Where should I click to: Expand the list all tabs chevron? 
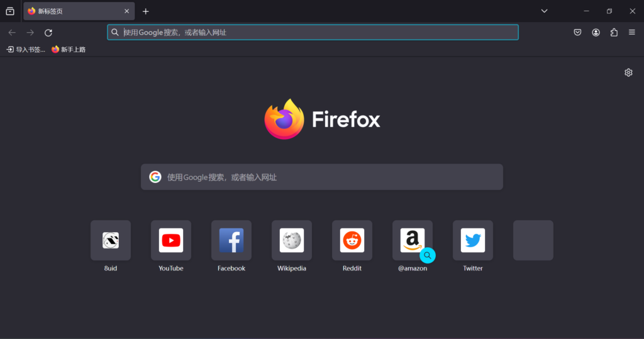(544, 11)
